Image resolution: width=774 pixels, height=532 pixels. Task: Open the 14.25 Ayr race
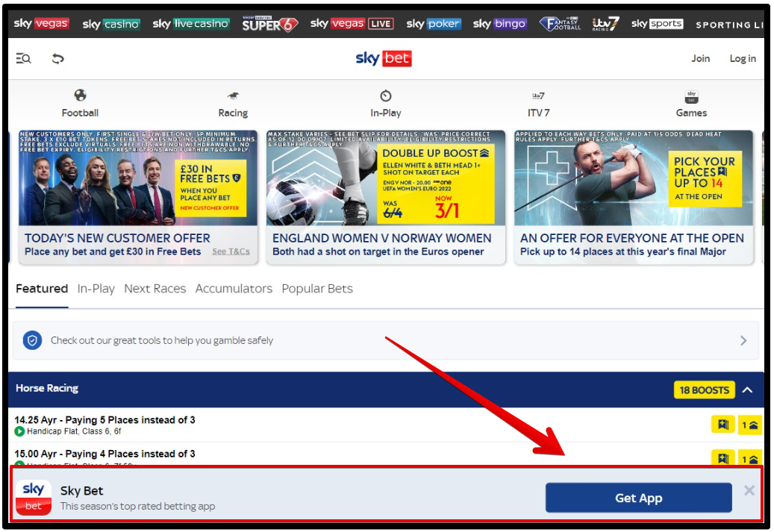[104, 420]
